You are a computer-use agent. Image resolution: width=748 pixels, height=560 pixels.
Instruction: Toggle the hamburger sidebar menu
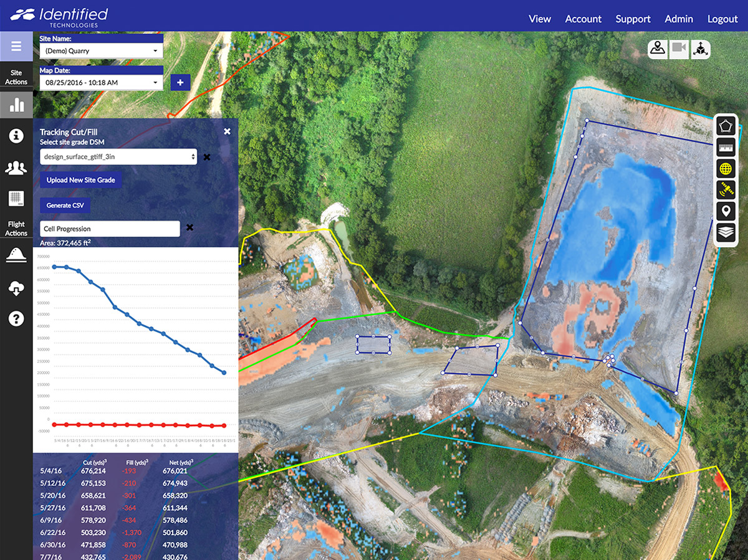click(16, 47)
